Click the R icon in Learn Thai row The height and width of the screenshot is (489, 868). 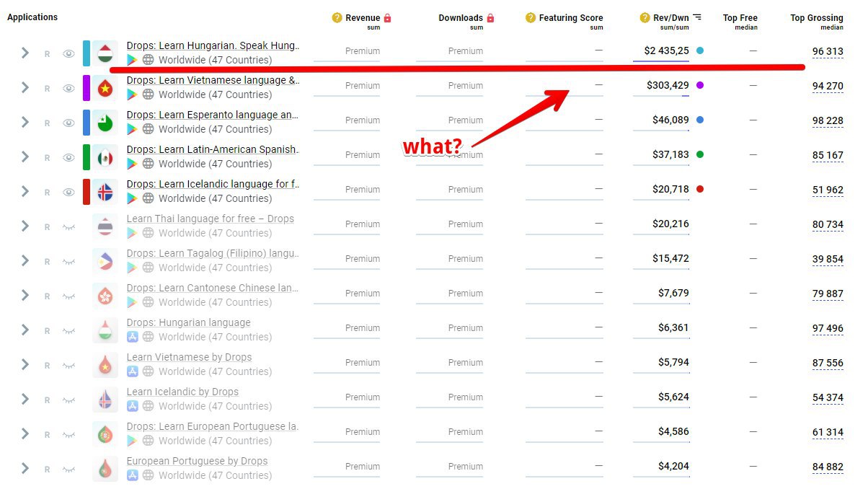point(48,227)
